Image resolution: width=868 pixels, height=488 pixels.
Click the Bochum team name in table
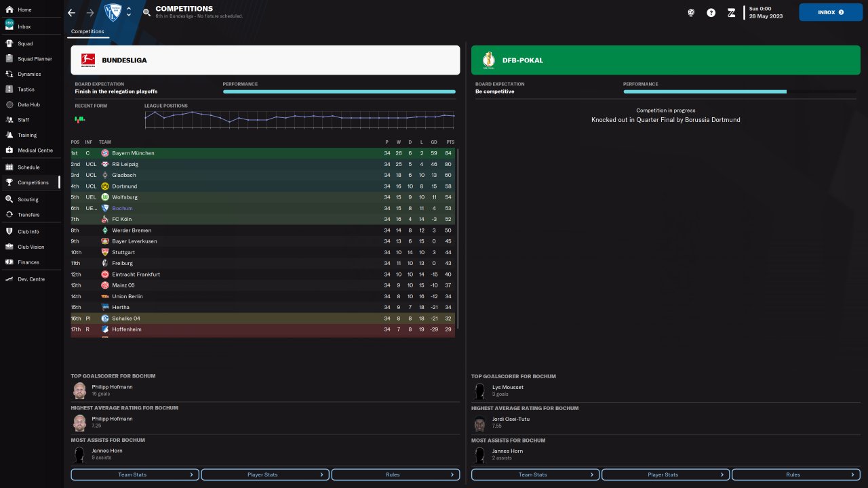point(122,208)
